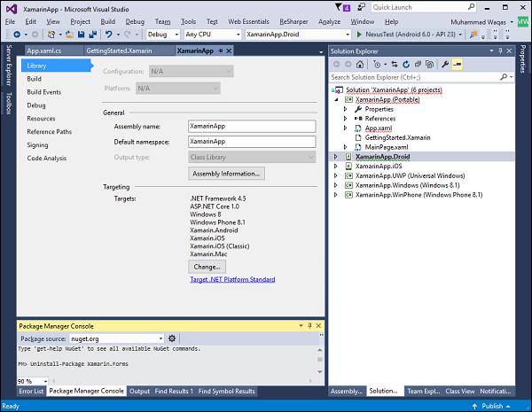
Task: Click the Solution Explorer Home icon
Action: point(360,64)
